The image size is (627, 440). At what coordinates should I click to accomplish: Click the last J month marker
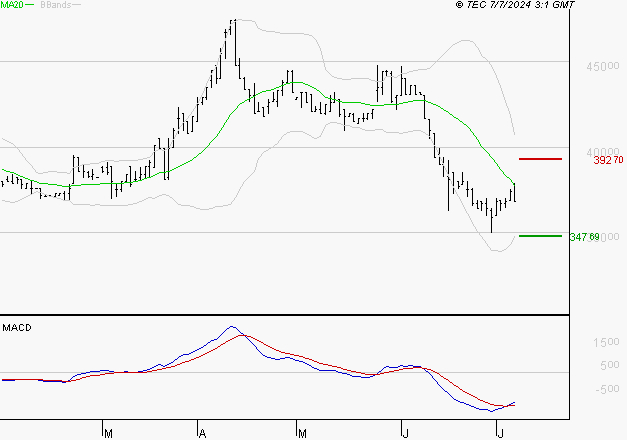[500, 434]
